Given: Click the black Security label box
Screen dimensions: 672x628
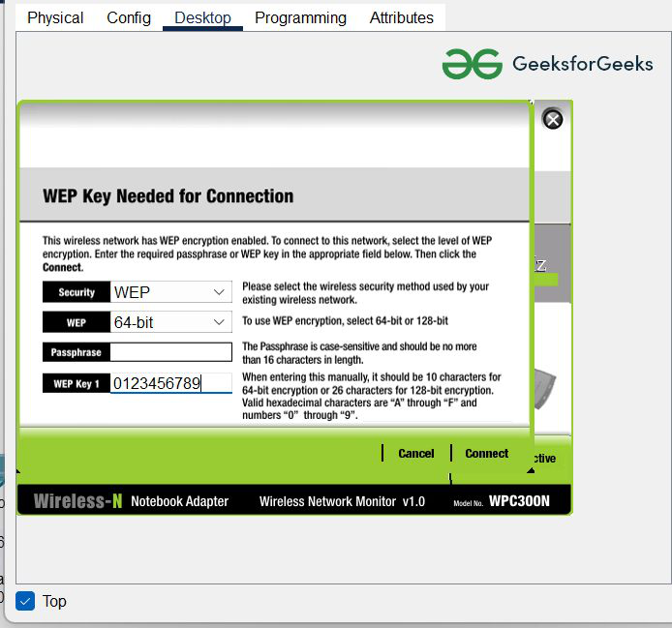Looking at the screenshot, I should coord(76,292).
